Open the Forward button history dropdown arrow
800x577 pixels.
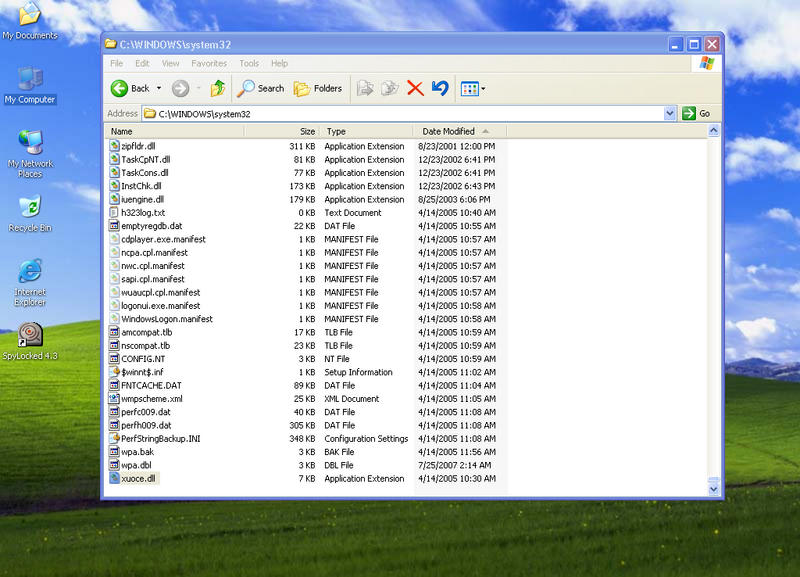(x=198, y=88)
